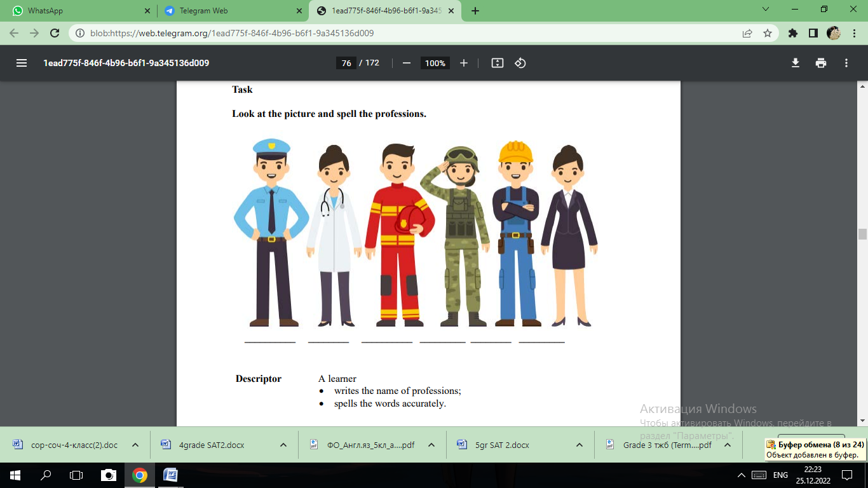Download the PDF file
Viewport: 868px width, 488px height.
pyautogui.click(x=795, y=63)
